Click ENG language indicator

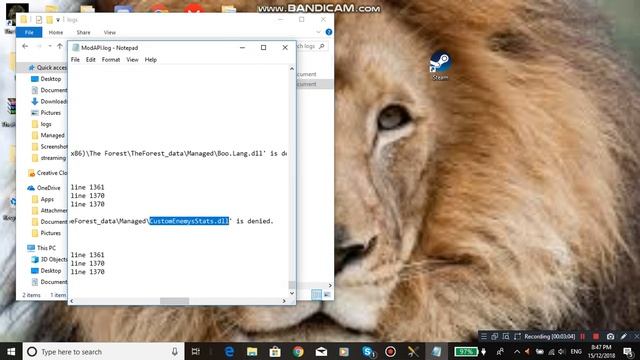point(576,351)
